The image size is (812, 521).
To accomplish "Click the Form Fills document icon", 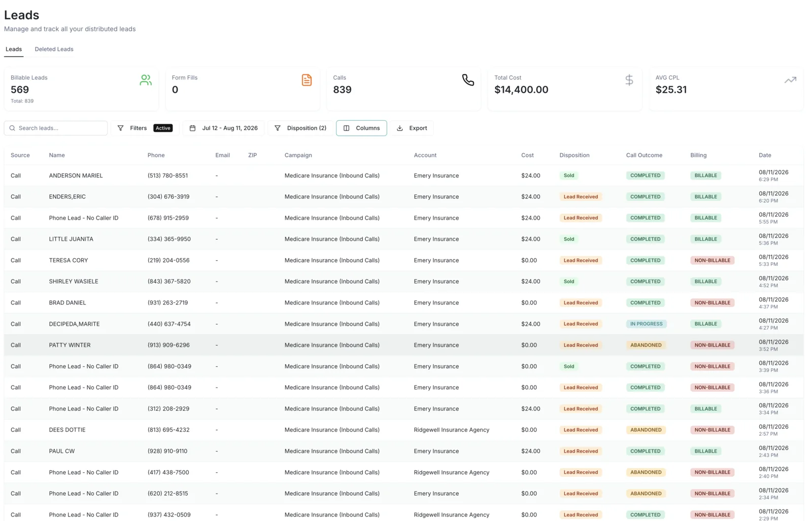I will tap(307, 80).
